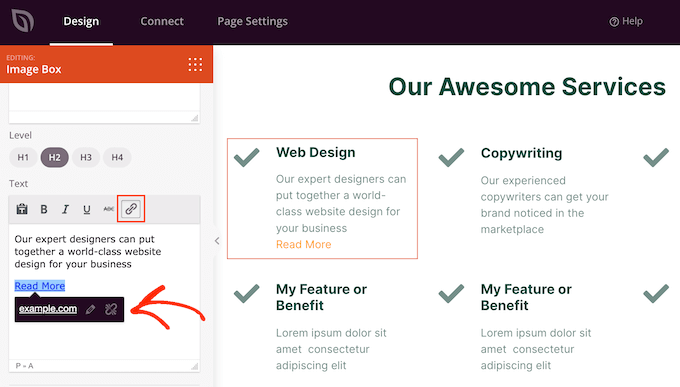Viewport: 680px width, 387px height.
Task: Toggle strikethrough ABC formatting
Action: (108, 209)
